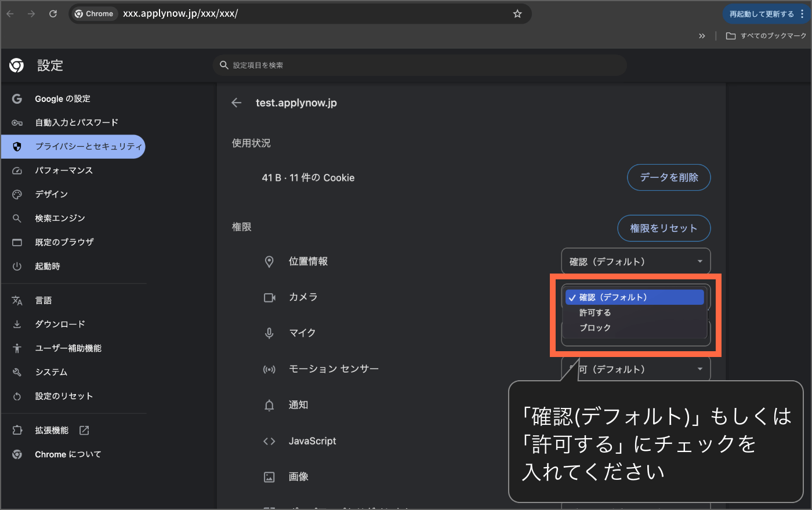Click the palette icon for デザイン
The height and width of the screenshot is (510, 812).
pos(17,194)
